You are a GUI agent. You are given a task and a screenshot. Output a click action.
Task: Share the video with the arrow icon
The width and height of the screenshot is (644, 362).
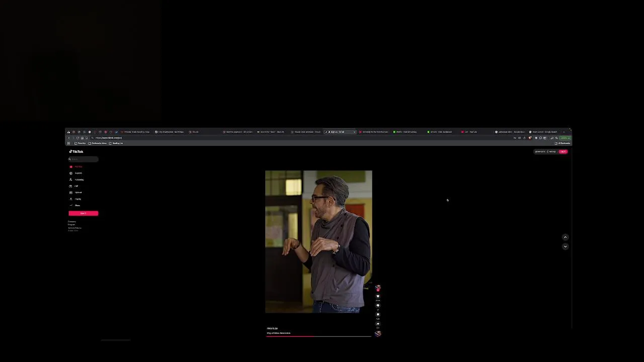(x=378, y=324)
